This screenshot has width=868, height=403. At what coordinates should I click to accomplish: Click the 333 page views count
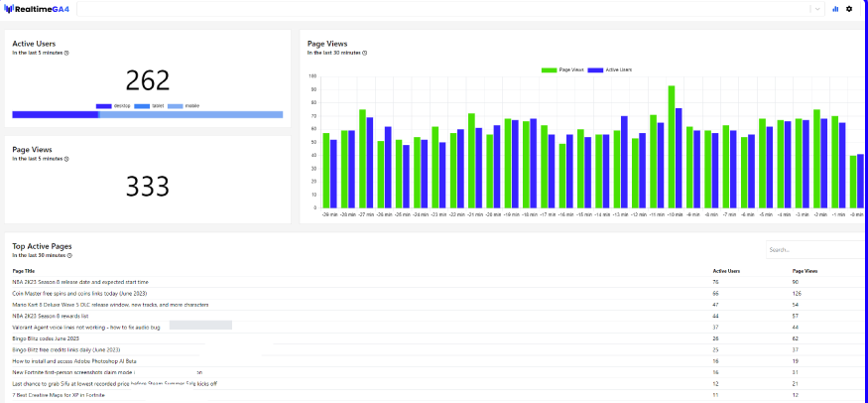coord(147,187)
